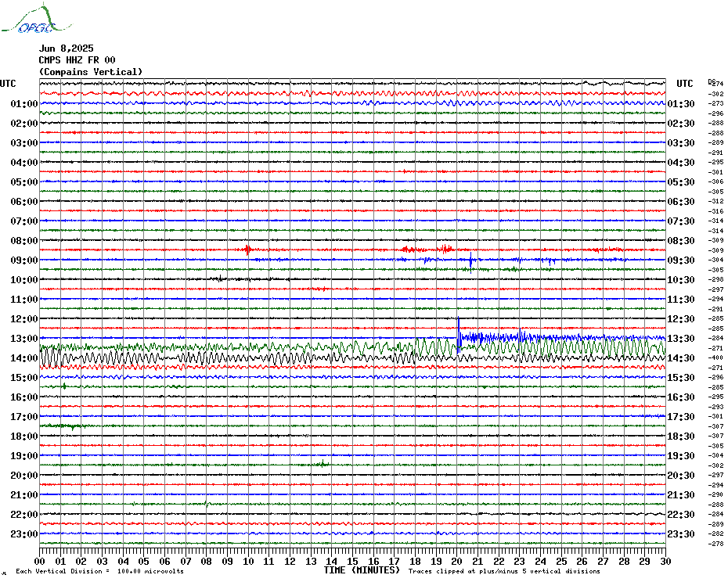Screen dimensions: 728x582
Task: Click 'Each Vertical Division = 100.00 microvolts' note
Action: click(99, 571)
